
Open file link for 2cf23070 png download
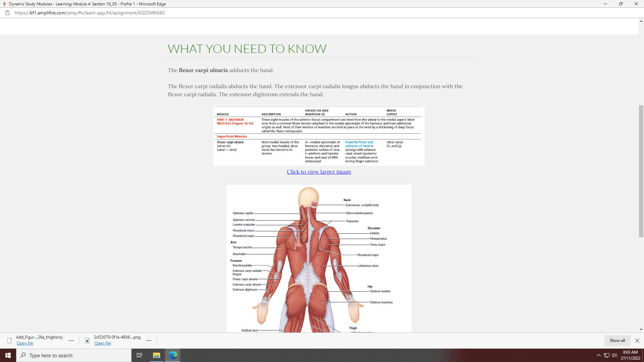click(103, 343)
